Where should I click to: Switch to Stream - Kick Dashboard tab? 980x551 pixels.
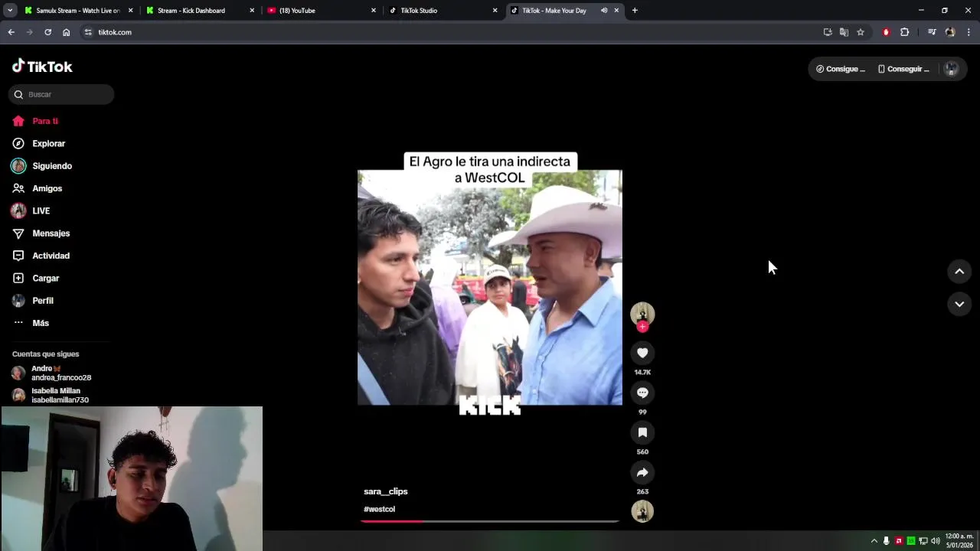[x=198, y=11]
